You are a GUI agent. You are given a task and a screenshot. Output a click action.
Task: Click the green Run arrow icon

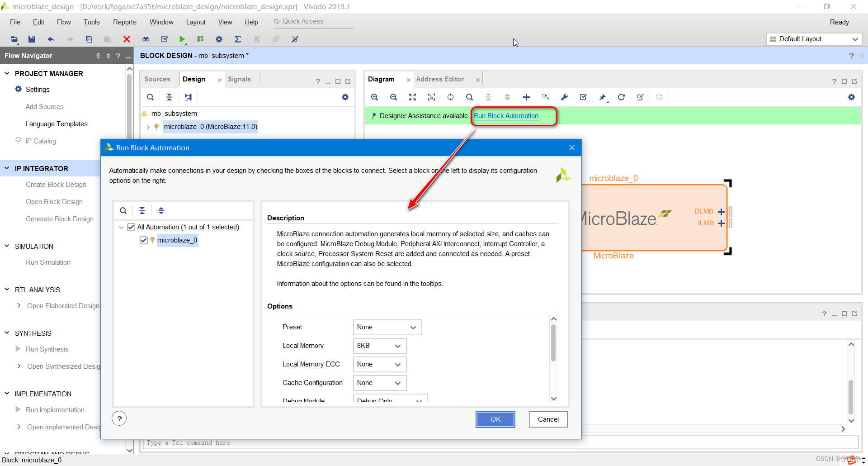(182, 39)
